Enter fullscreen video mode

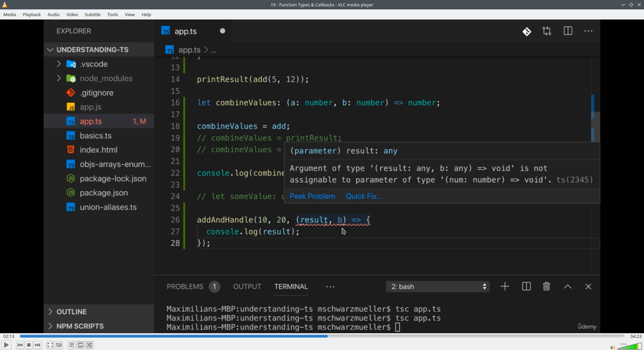(x=50, y=345)
